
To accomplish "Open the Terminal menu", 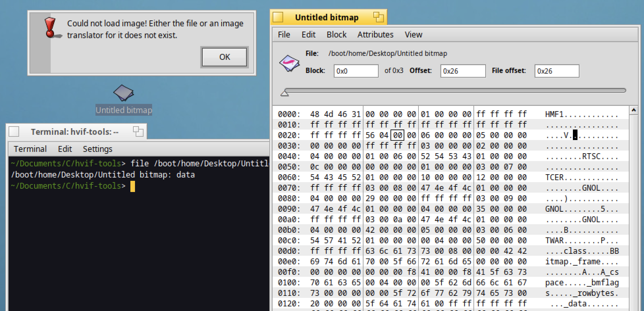I will [30, 149].
